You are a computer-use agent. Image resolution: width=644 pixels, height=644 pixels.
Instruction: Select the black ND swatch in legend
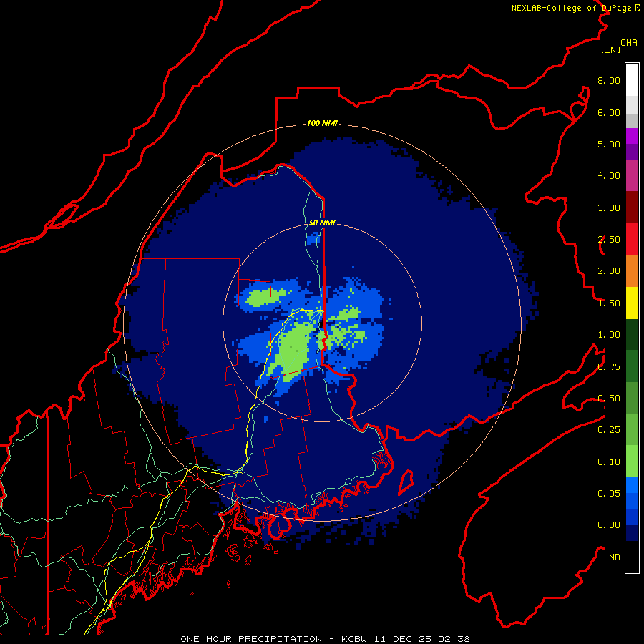pos(632,557)
